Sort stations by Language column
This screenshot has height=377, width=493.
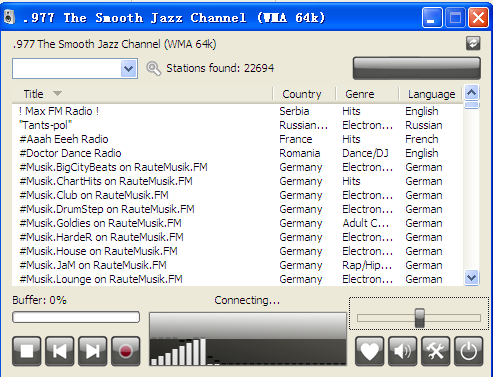[430, 94]
